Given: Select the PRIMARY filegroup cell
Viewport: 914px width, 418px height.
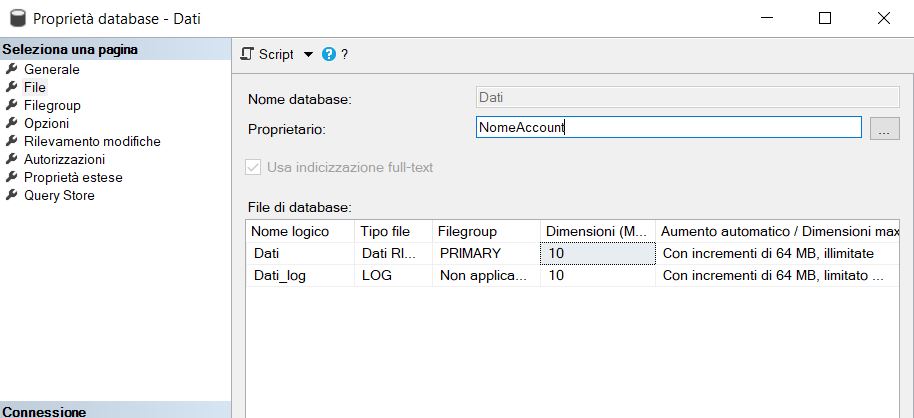Looking at the screenshot, I should click(470, 254).
